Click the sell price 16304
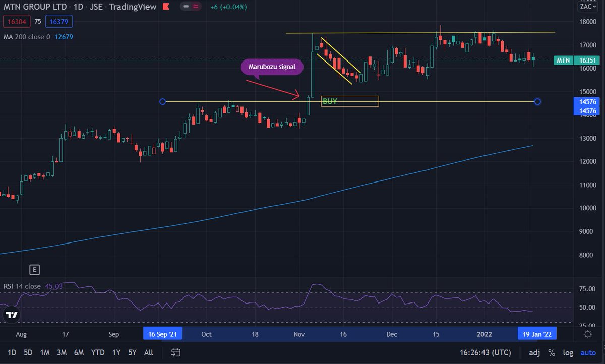The height and width of the screenshot is (364, 605). (x=18, y=22)
